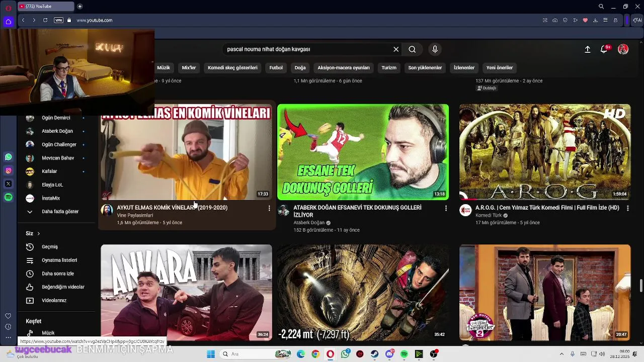Toggle the VPN badge in address bar

(58, 20)
